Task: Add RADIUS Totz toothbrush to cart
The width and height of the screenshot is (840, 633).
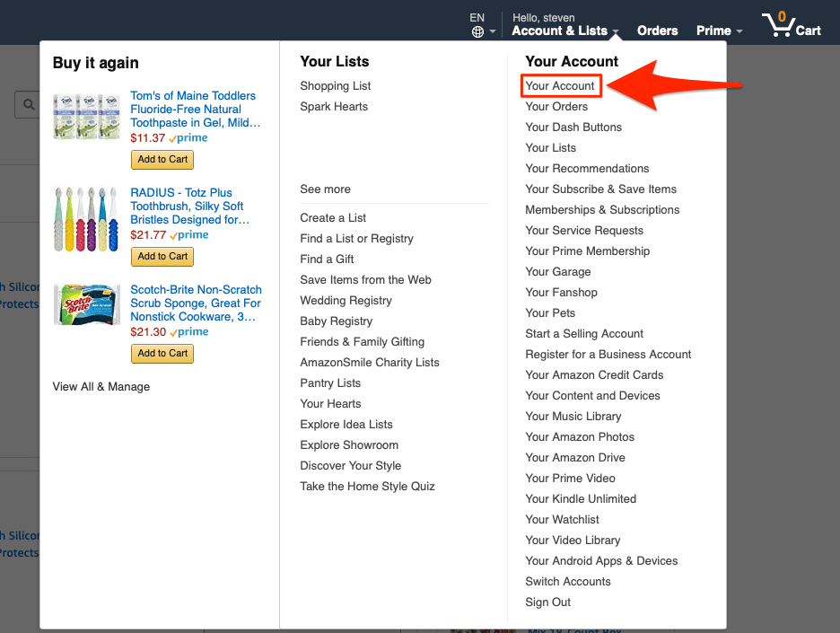Action: click(162, 256)
